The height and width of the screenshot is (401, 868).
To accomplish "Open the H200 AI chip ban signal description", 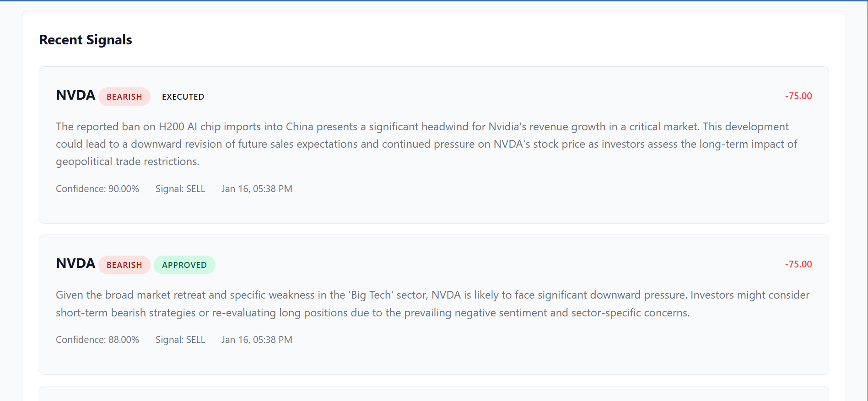I will coord(426,144).
